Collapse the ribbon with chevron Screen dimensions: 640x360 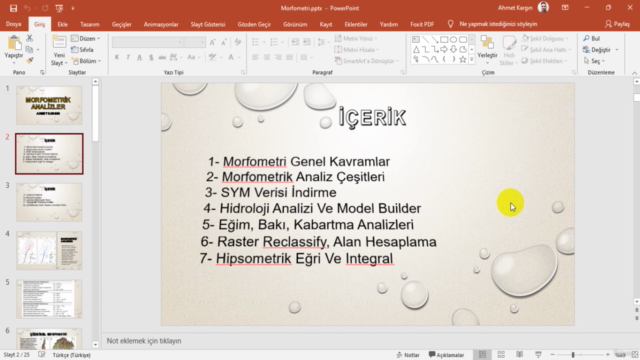click(x=634, y=73)
